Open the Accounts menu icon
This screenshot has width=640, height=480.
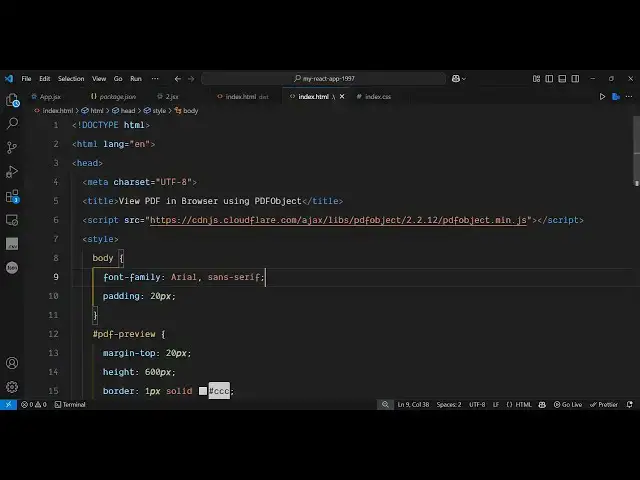click(x=12, y=363)
